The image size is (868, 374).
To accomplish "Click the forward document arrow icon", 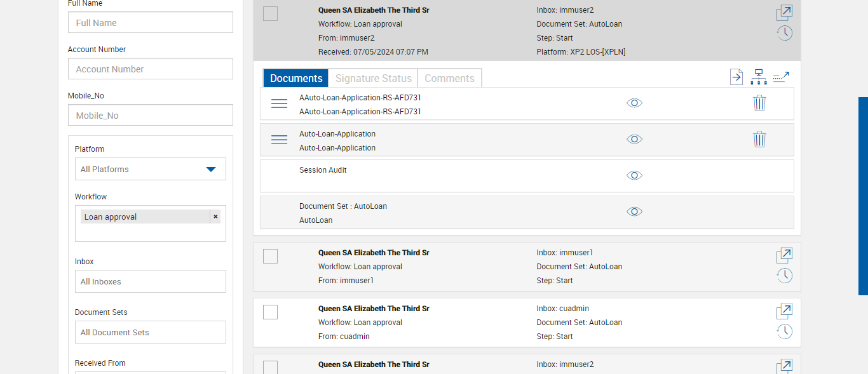I will coord(736,77).
